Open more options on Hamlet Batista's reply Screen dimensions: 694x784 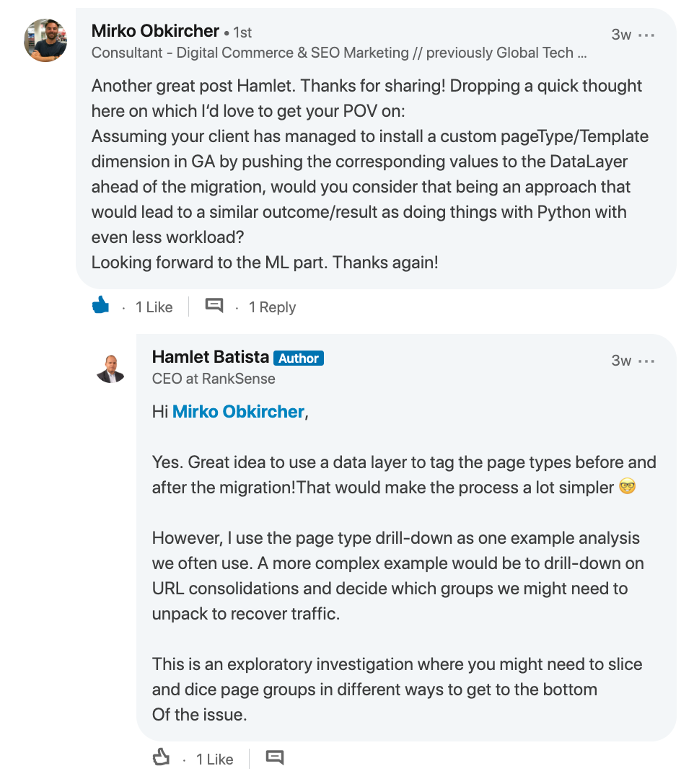(647, 361)
